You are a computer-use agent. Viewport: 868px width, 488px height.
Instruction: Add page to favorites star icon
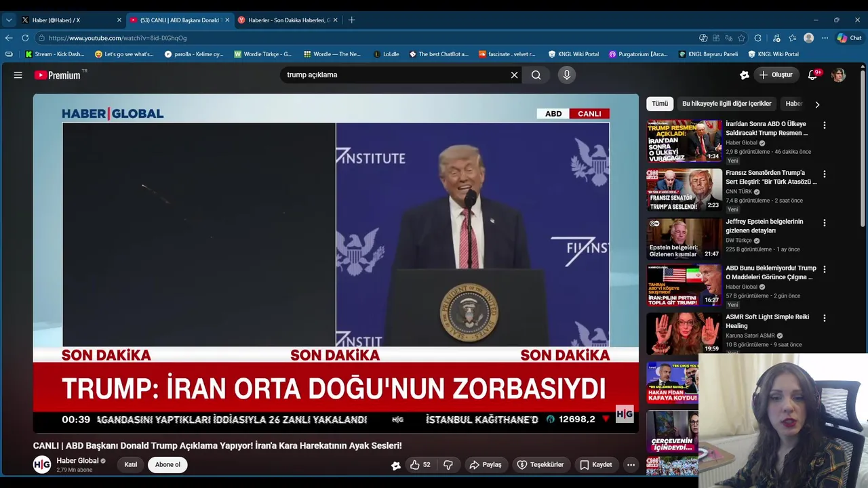click(742, 38)
